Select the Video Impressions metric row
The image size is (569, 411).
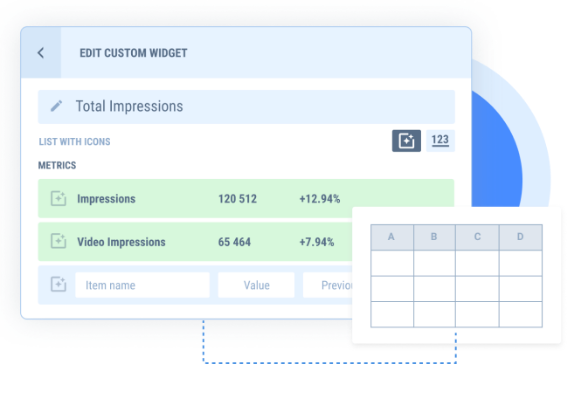tap(195, 242)
